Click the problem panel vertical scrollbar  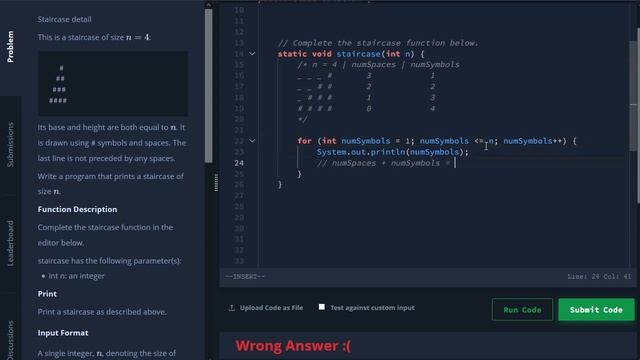coord(209,86)
